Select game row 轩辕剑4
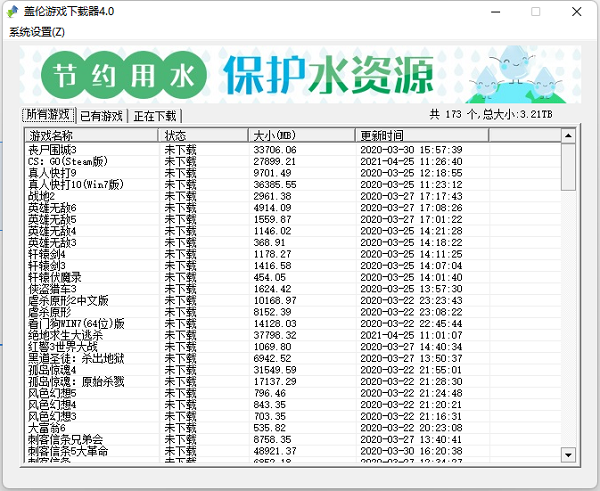Image resolution: width=600 pixels, height=491 pixels. click(293, 254)
